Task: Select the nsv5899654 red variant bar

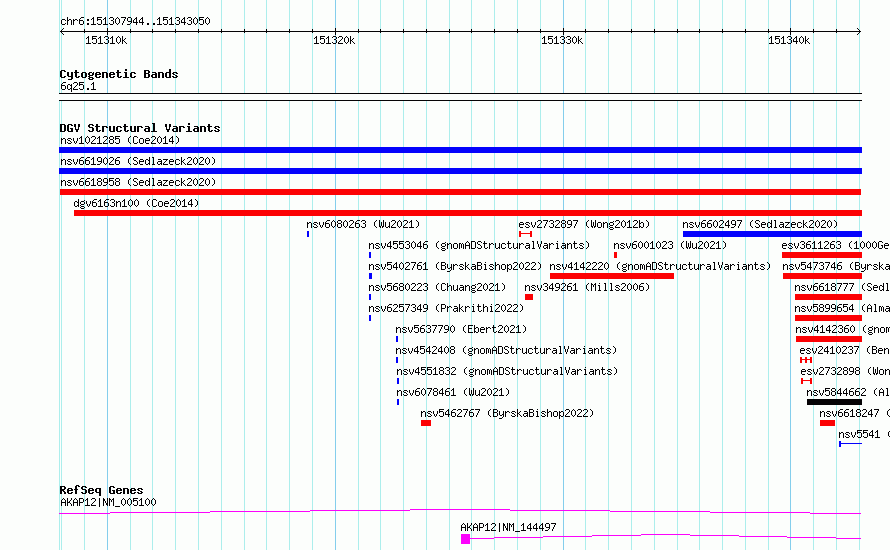Action: [x=829, y=318]
